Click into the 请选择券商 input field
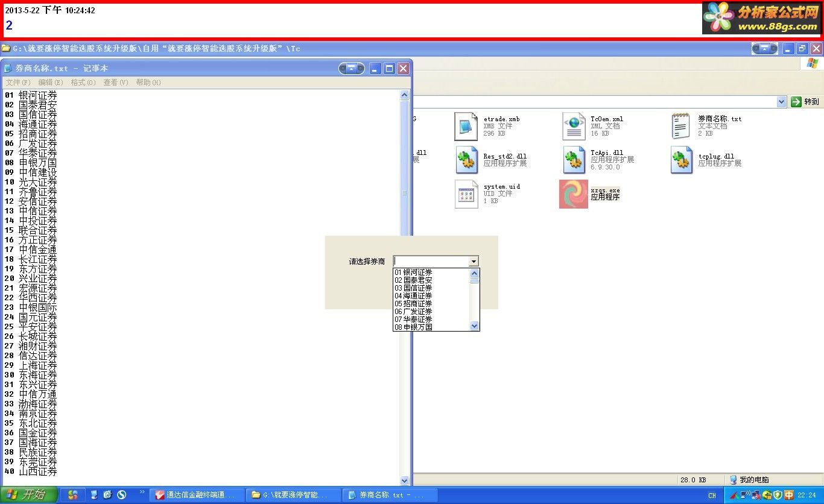Viewport: 824px width, 504px height. [431, 261]
